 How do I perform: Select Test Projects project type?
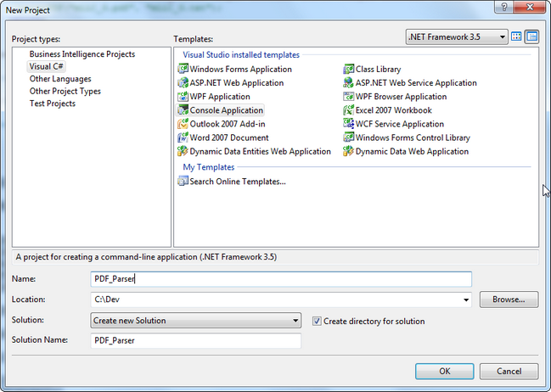(53, 104)
